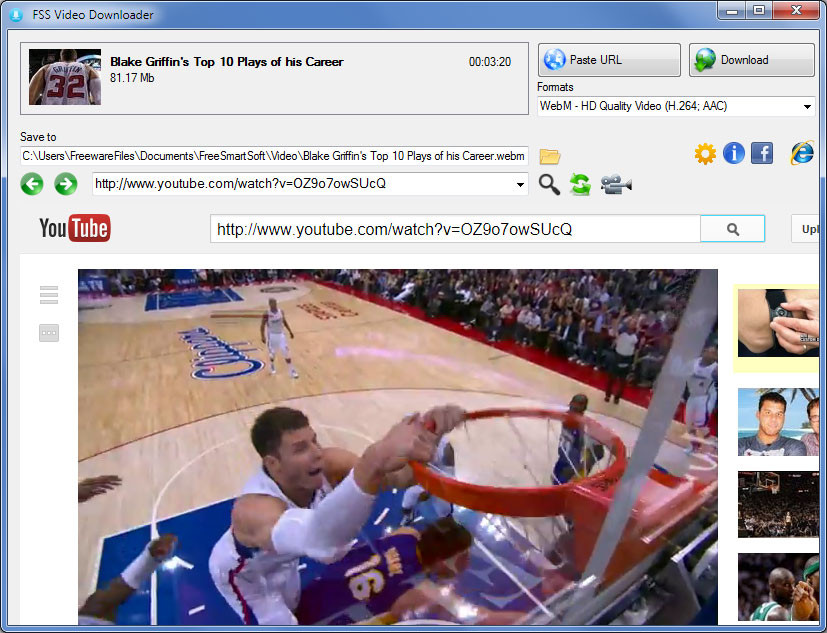Viewport: 827px width, 633px height.
Task: Click the YouTube search magnifier button
Action: click(733, 229)
